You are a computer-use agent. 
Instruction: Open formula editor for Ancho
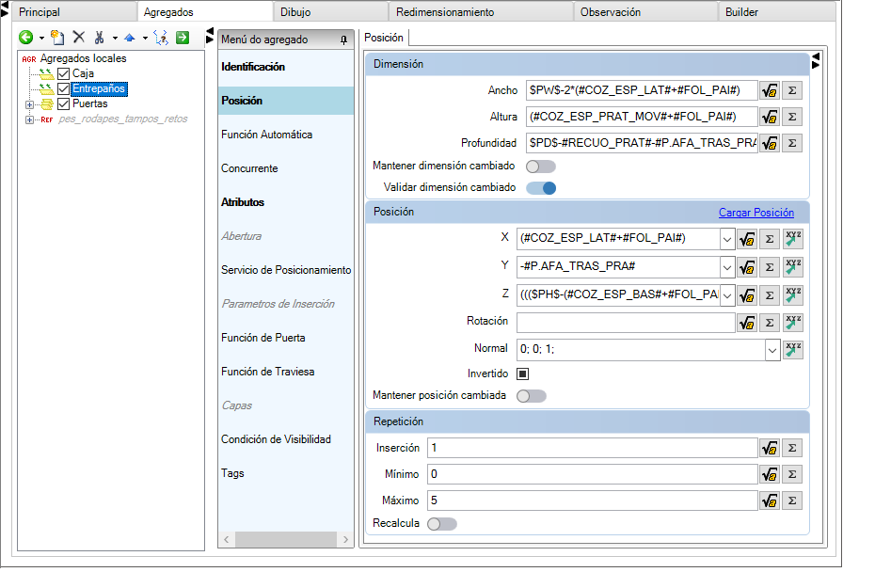click(x=770, y=90)
